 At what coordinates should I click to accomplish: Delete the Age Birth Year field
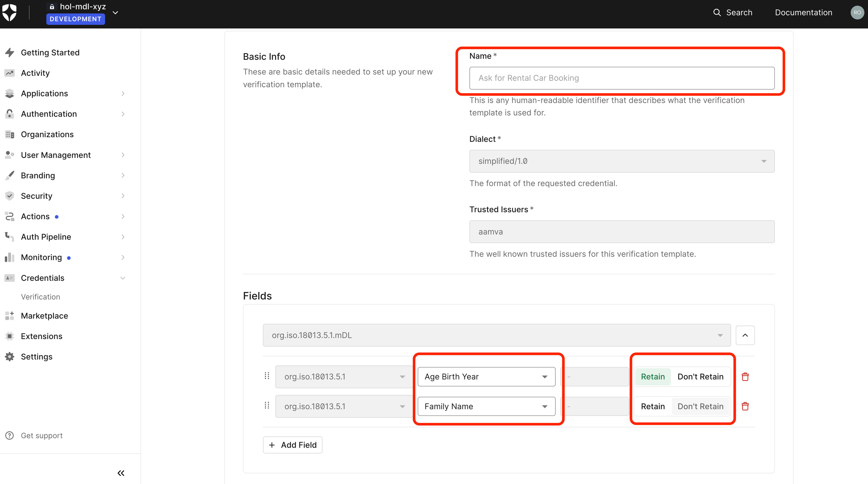point(745,377)
